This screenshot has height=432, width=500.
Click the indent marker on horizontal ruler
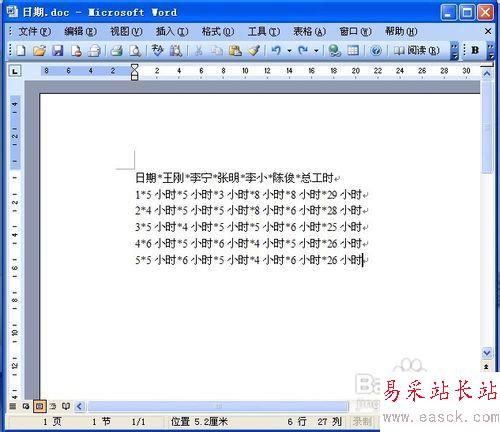[134, 72]
